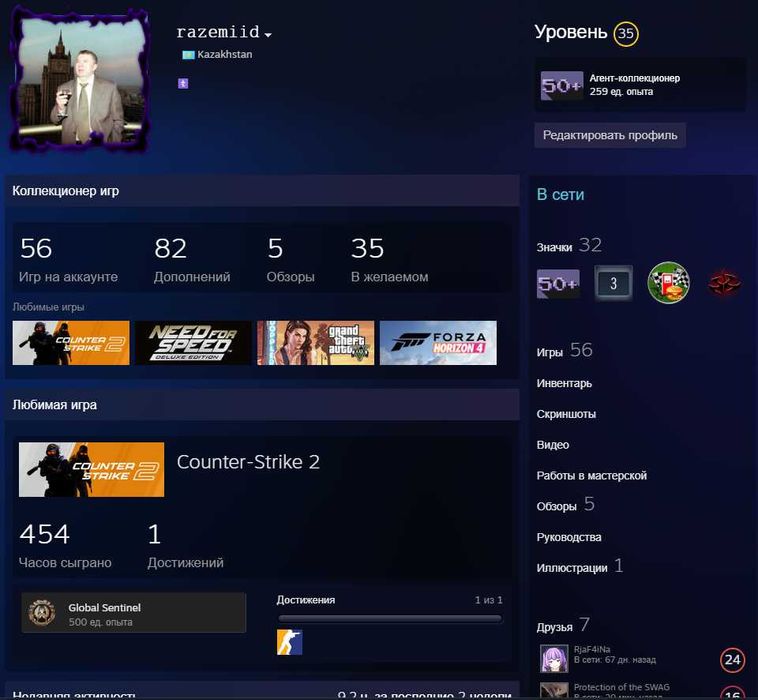Screen dimensions: 758x700
Task: Open the Global Sentinel badge icon
Action: coord(42,612)
